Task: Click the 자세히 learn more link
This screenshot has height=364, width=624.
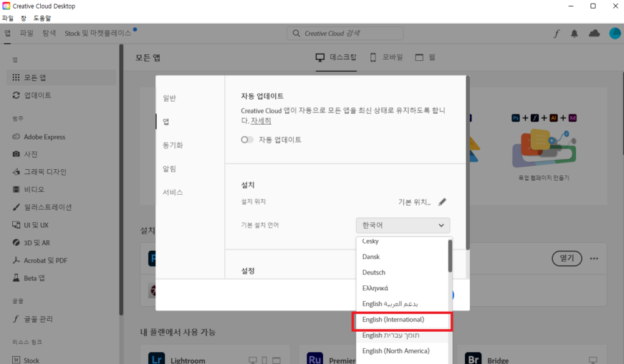Action: [261, 121]
